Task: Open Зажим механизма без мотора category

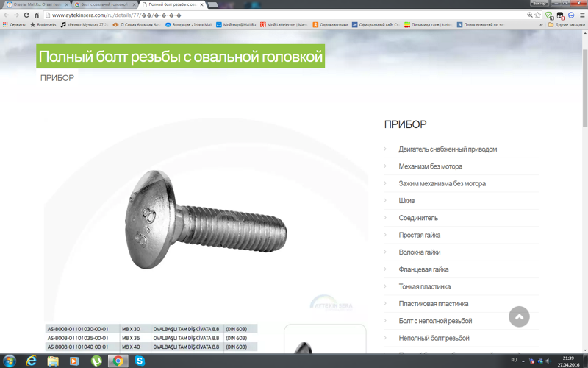Action: [x=442, y=183]
